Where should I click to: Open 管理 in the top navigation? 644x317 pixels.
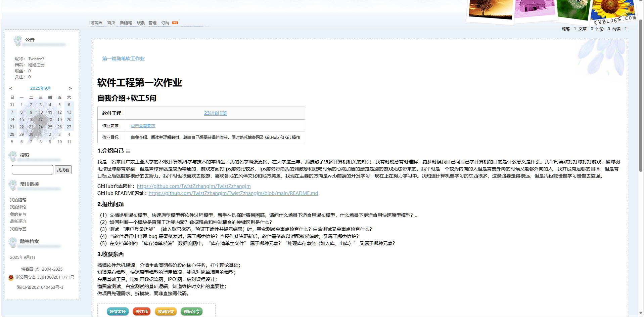pos(153,23)
